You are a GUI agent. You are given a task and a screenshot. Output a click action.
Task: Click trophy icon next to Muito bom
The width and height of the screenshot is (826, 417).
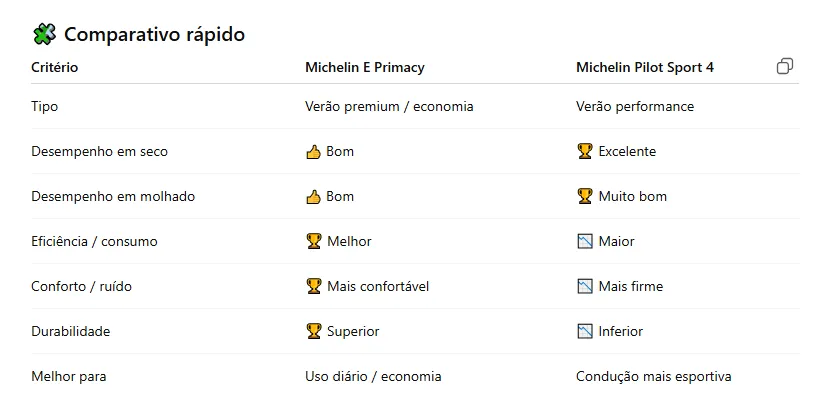click(x=585, y=197)
